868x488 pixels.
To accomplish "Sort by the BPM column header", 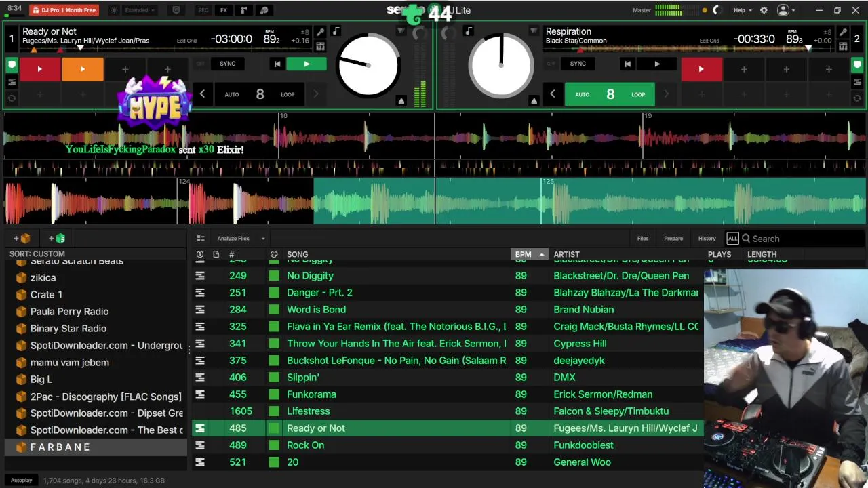I will [x=529, y=254].
